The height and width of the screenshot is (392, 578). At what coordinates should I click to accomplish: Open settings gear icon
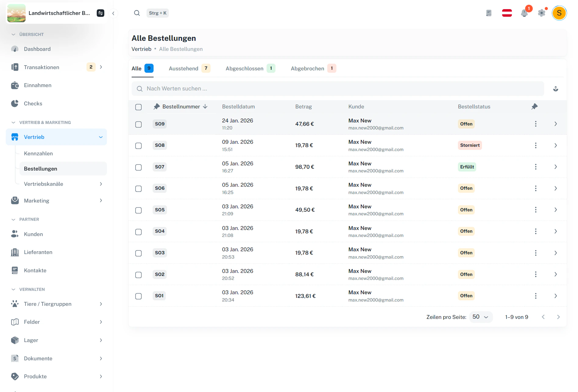click(541, 13)
